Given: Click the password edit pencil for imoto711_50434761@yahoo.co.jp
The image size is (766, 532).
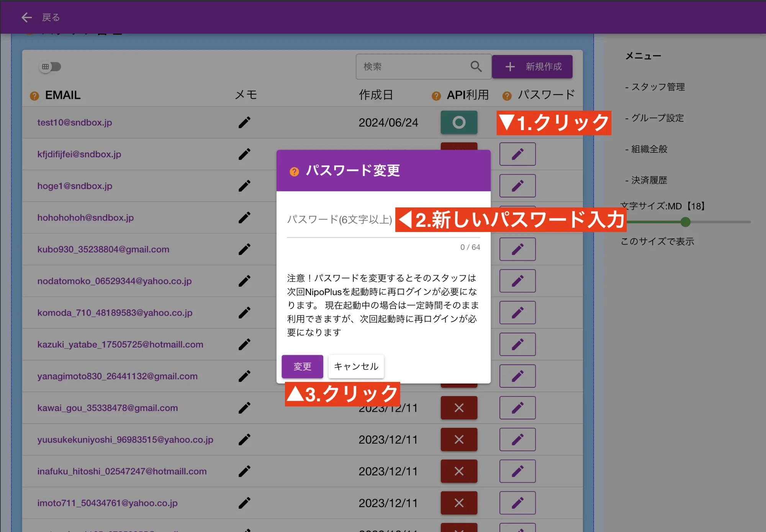Looking at the screenshot, I should pyautogui.click(x=517, y=503).
